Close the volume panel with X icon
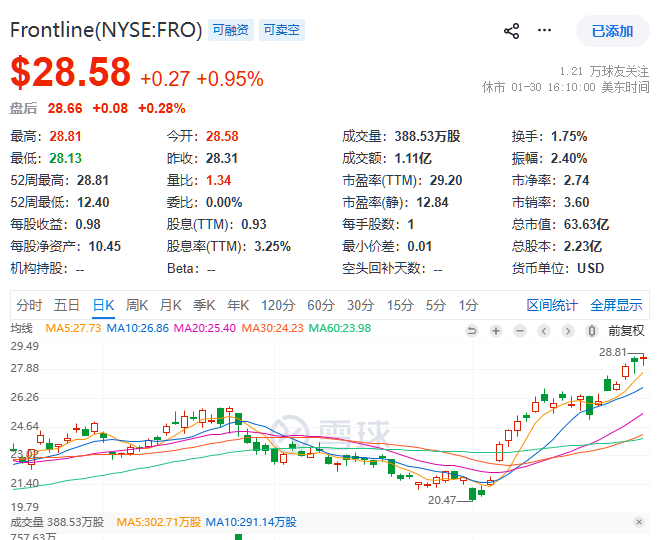The image size is (670, 540). [639, 522]
